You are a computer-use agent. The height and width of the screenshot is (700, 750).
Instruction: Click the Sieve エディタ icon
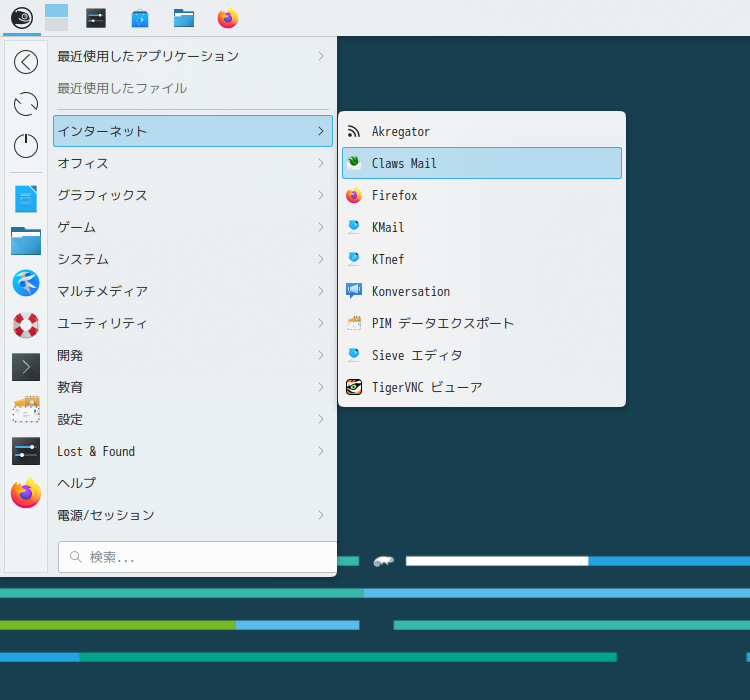click(354, 355)
